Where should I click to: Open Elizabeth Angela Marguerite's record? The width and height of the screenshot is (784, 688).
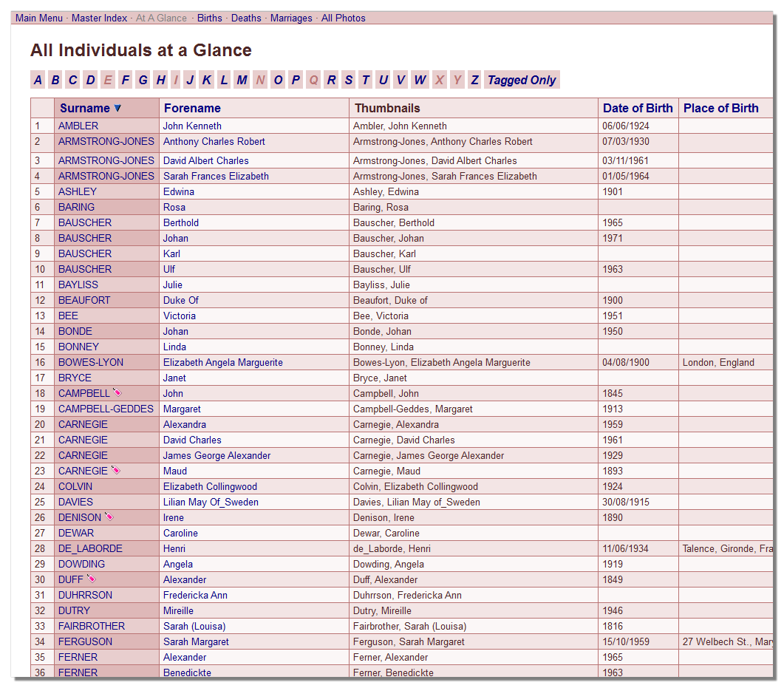[222, 362]
